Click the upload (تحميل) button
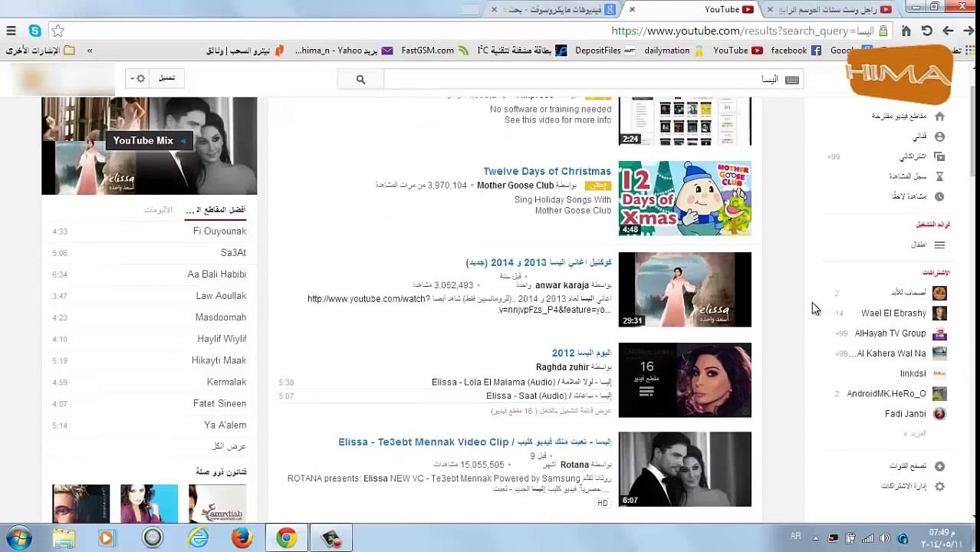The width and height of the screenshot is (980, 552). tap(166, 78)
